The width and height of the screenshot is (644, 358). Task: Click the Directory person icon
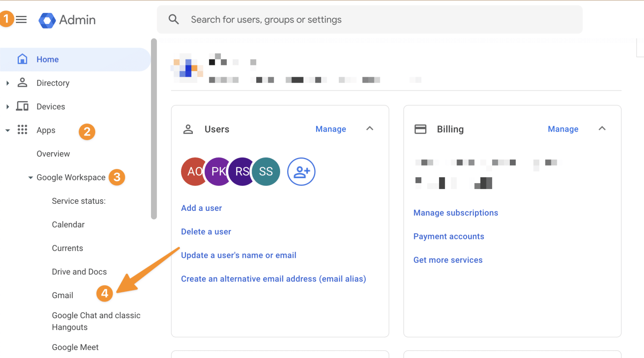[x=22, y=83]
